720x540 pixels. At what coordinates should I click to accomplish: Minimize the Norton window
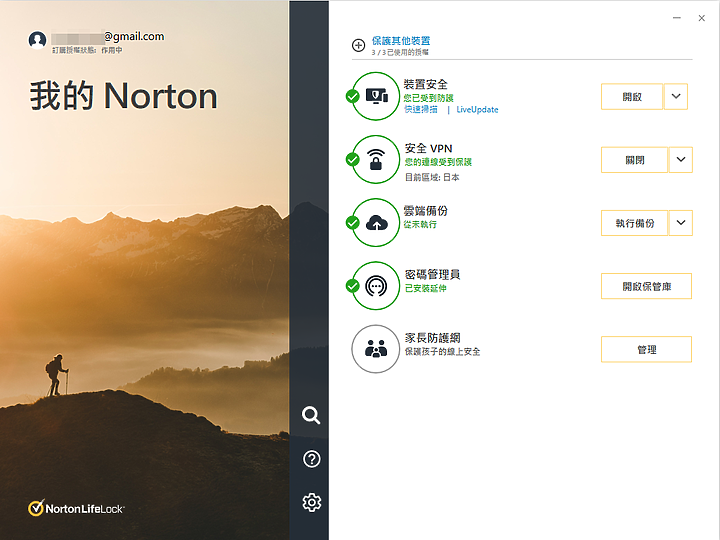(676, 18)
